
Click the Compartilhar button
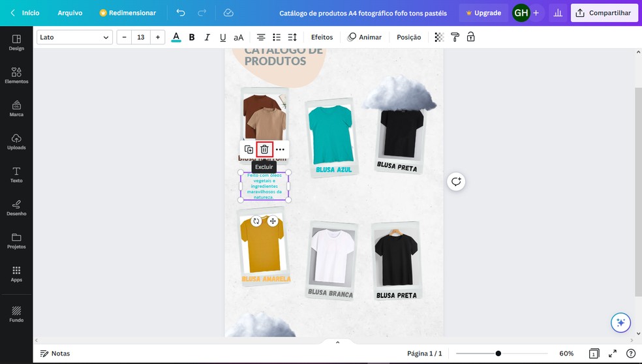coord(604,13)
